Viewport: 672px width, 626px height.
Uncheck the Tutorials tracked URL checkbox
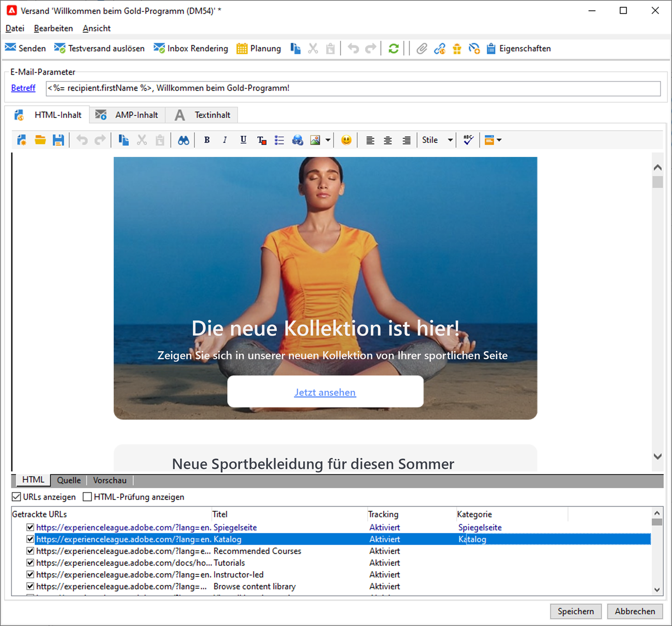tap(30, 562)
